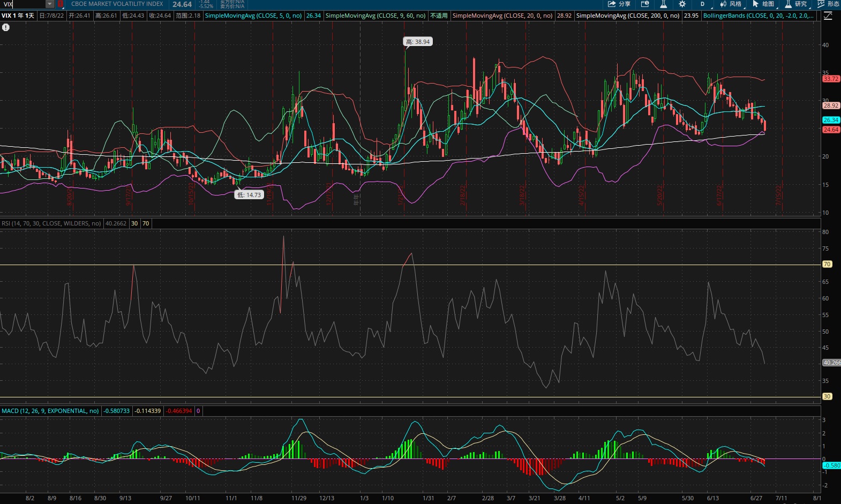Click the BollingerBands study label

coord(759,16)
